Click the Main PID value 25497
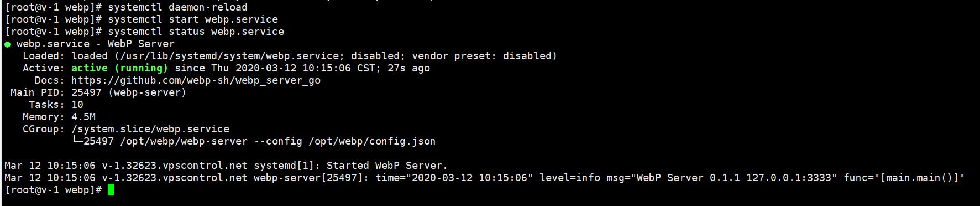This screenshot has height=206, width=980. 86,92
